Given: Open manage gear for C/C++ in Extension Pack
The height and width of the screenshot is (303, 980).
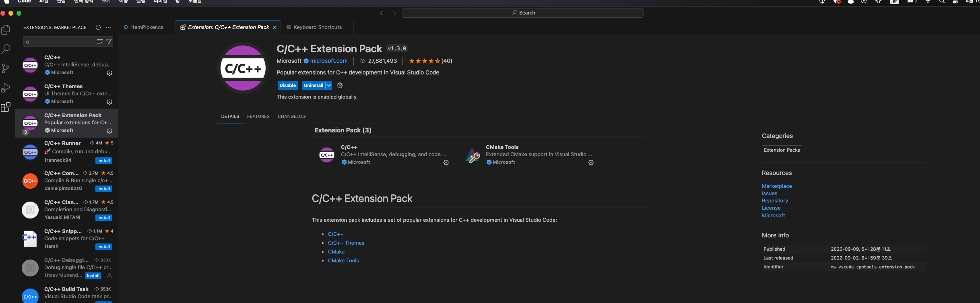Looking at the screenshot, I should coord(446,163).
